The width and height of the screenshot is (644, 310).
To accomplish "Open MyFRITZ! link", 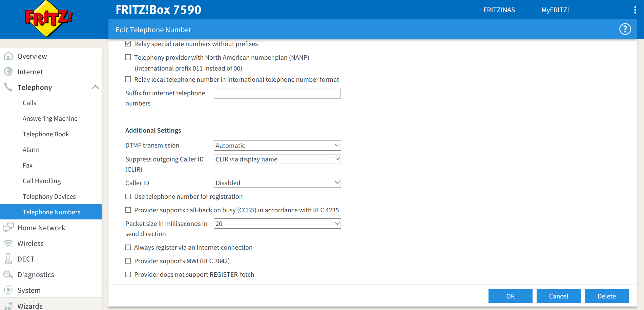I will point(555,10).
